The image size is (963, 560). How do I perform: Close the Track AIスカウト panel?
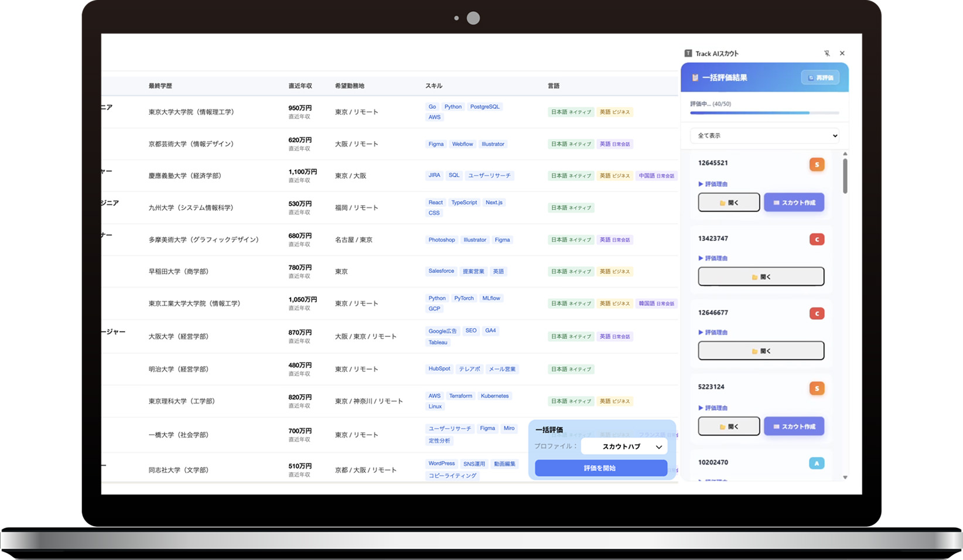click(842, 53)
